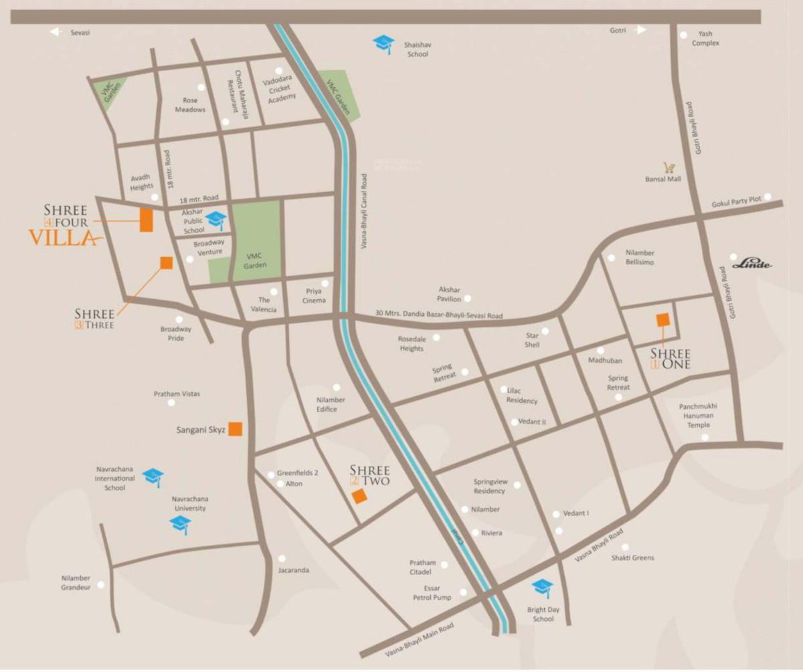Click the Gokul Party Plot location dot
This screenshot has height=672, width=803.
[768, 197]
